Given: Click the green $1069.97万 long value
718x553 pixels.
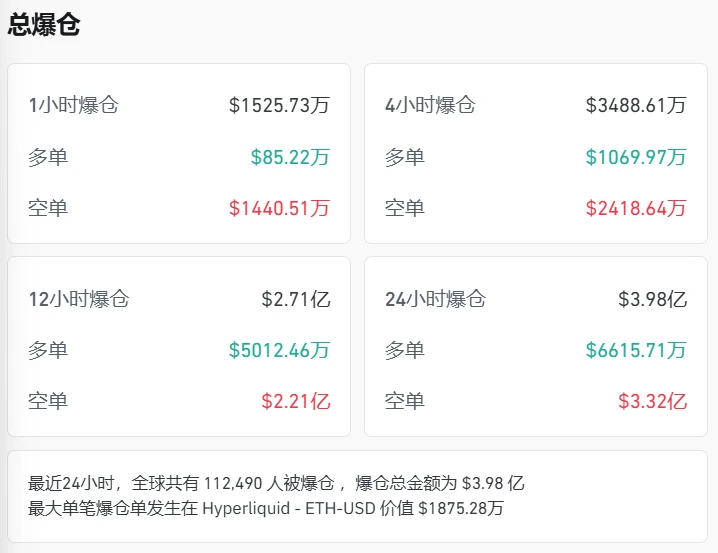Looking at the screenshot, I should click(636, 157).
